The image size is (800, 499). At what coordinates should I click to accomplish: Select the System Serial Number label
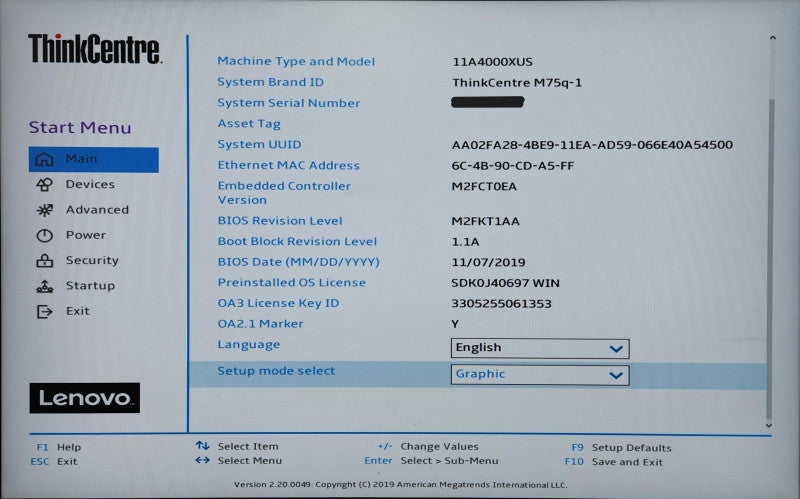(289, 103)
